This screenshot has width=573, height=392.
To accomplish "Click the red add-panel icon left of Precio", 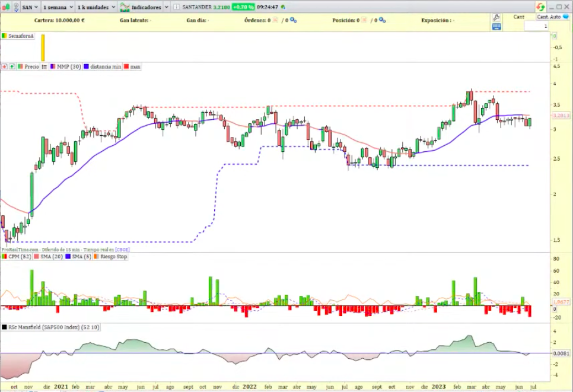I will [x=4, y=66].
